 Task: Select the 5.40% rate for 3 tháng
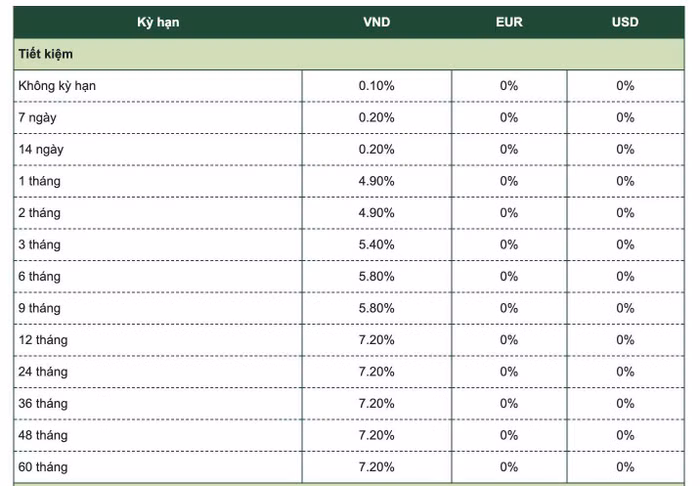(377, 245)
